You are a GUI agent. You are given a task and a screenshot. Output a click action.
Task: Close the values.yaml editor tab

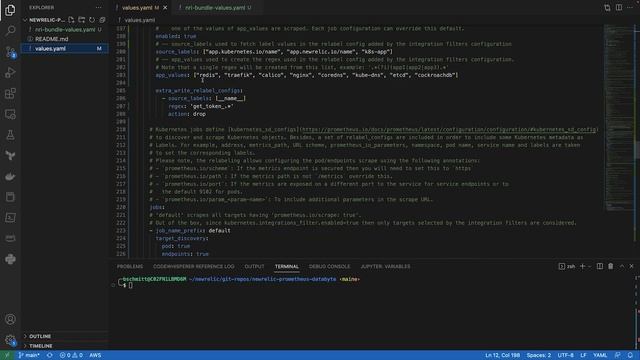coord(165,7)
